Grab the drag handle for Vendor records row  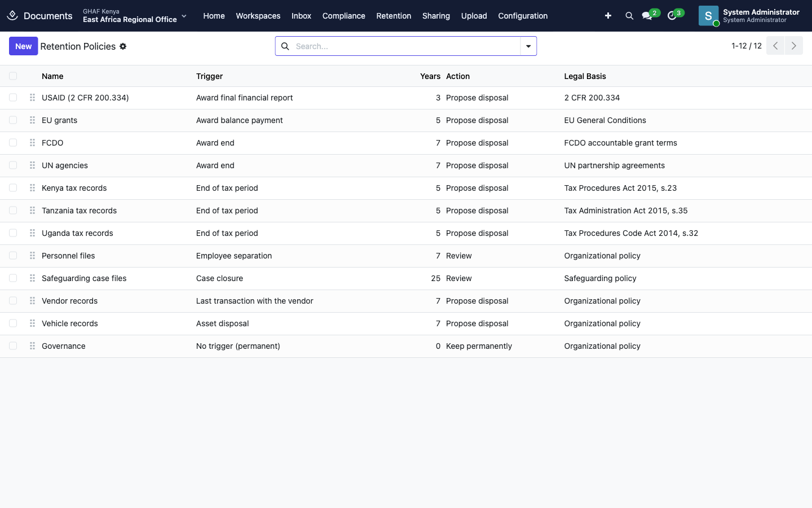pyautogui.click(x=32, y=301)
